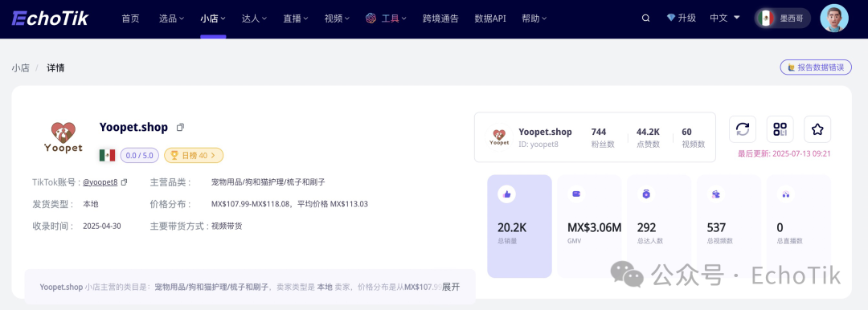Click small Yoopet logo in the stats card
The image size is (868, 310).
[499, 137]
